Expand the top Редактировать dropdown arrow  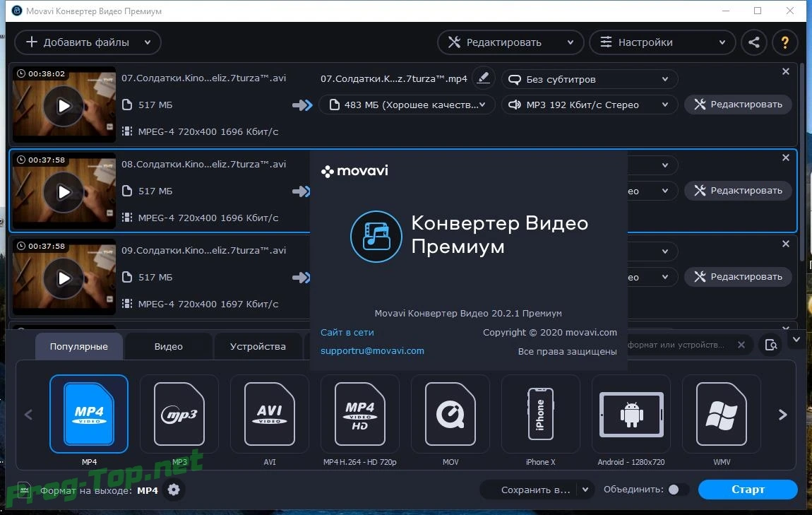tap(570, 42)
